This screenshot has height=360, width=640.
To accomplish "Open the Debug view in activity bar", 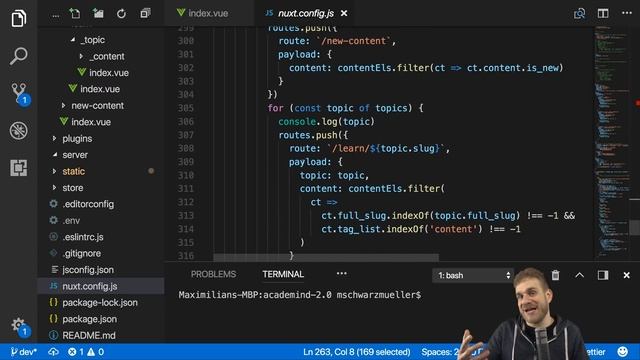I will 18,131.
